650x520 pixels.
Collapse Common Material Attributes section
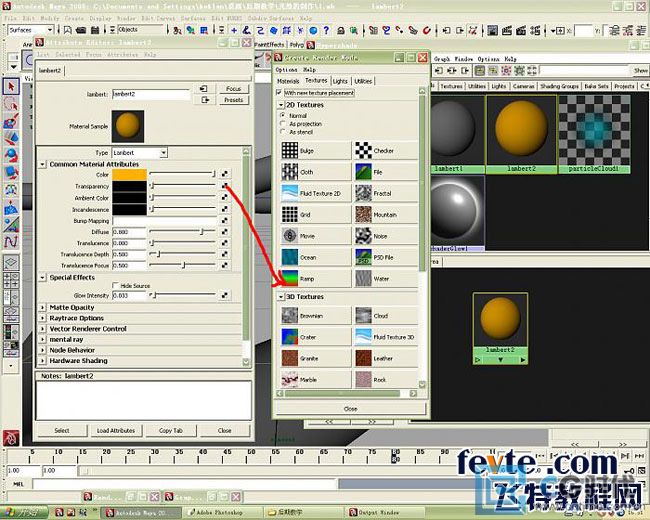pos(42,165)
